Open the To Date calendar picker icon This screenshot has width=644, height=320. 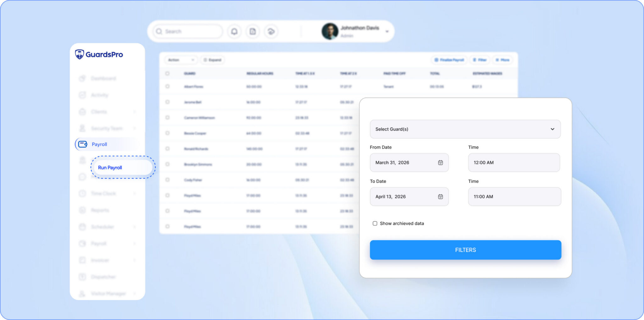point(440,196)
